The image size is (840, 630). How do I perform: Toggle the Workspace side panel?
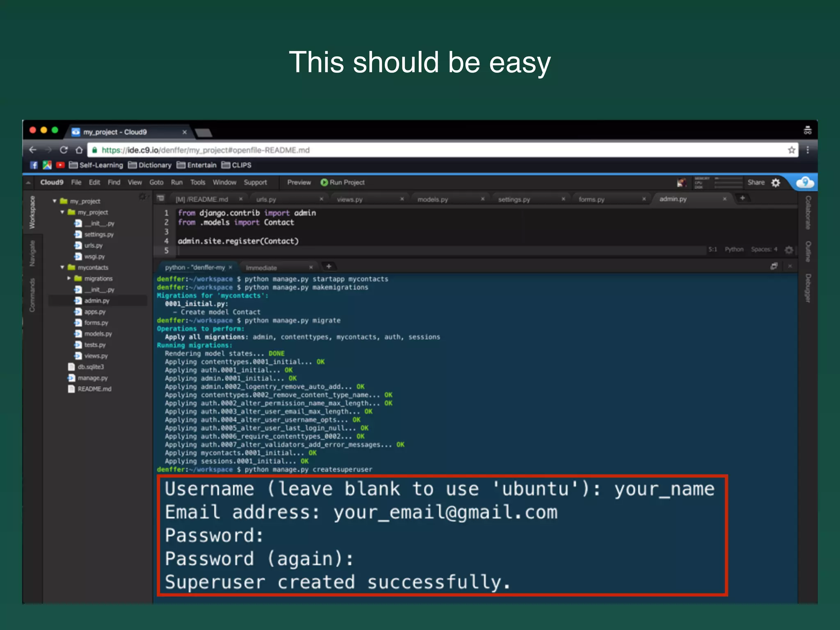click(x=32, y=212)
